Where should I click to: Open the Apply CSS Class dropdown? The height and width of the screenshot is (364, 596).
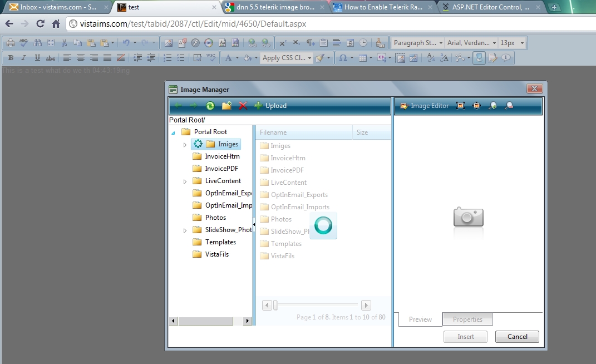(x=287, y=58)
